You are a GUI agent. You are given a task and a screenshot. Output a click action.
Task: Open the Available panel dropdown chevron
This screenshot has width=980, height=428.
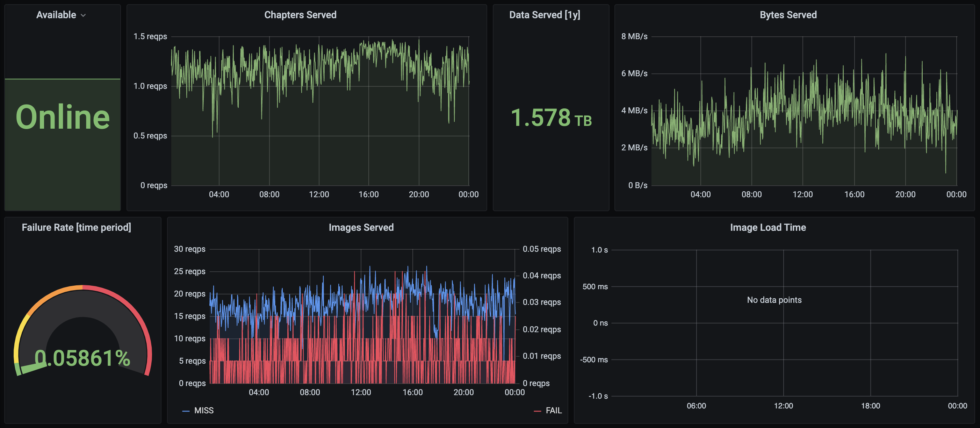83,15
